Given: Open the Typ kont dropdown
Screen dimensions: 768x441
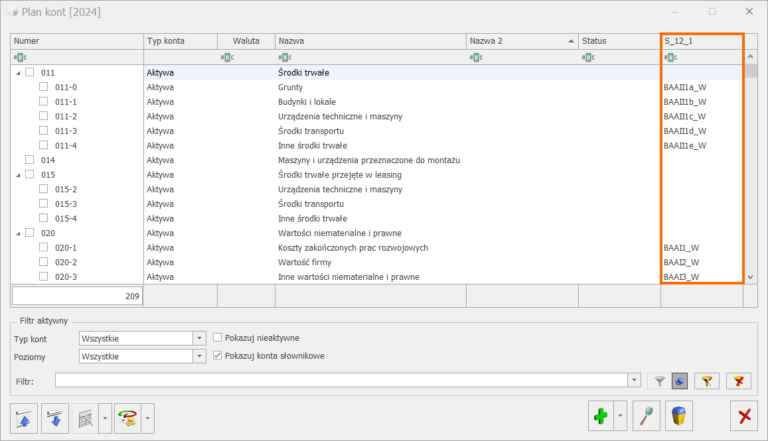Looking at the screenshot, I should click(x=199, y=339).
